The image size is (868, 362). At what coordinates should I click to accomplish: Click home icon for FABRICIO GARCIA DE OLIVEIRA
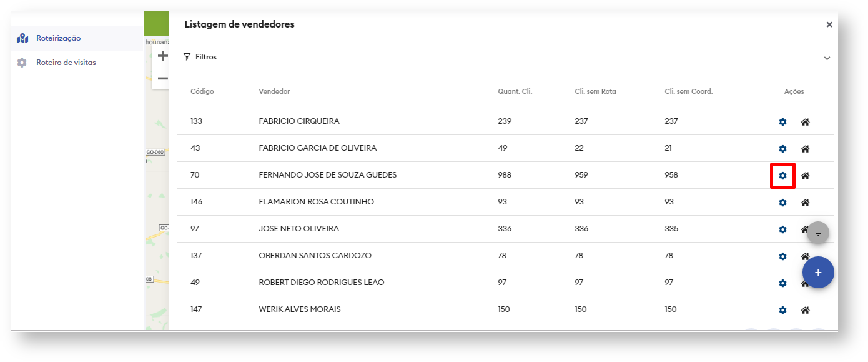(805, 149)
